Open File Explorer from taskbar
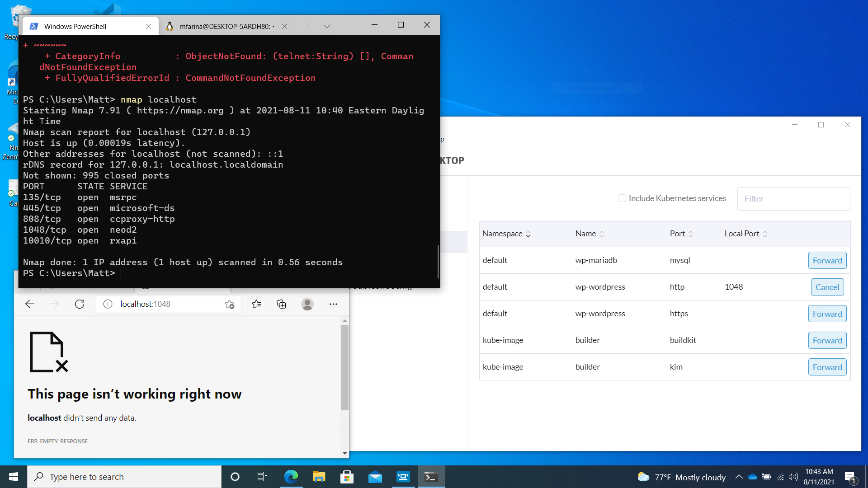This screenshot has height=488, width=868. [x=319, y=477]
